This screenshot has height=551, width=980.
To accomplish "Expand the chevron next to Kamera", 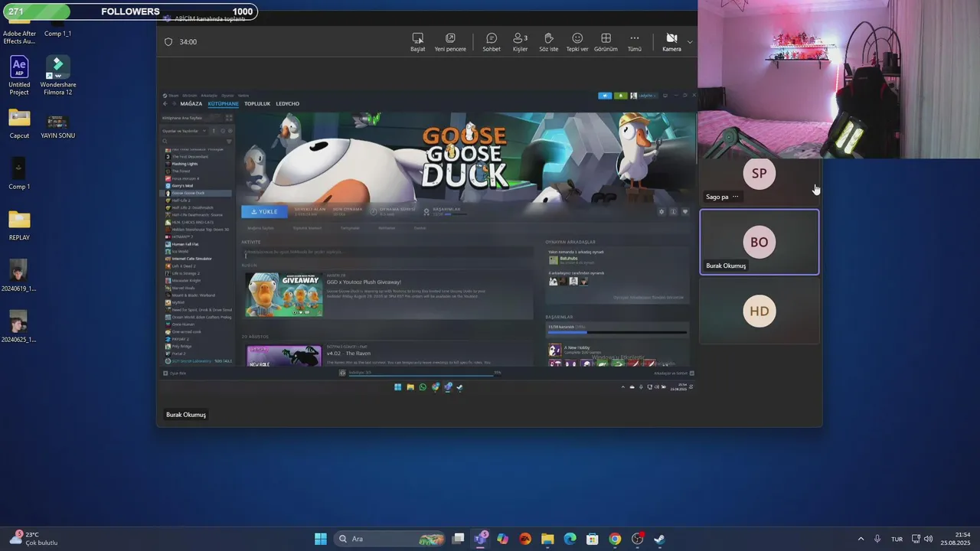I will coord(690,42).
